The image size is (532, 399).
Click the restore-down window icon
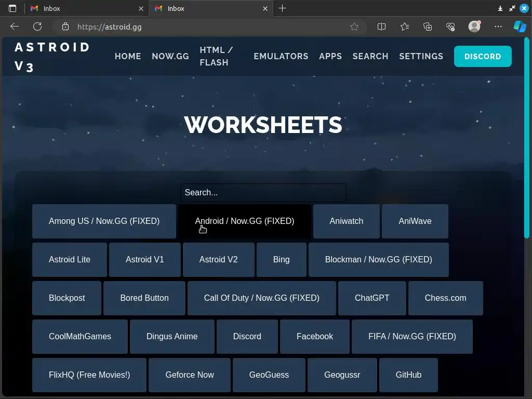click(512, 8)
